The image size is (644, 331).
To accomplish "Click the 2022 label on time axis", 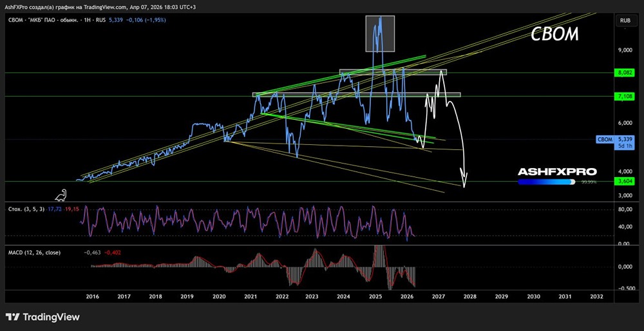I will [281, 296].
